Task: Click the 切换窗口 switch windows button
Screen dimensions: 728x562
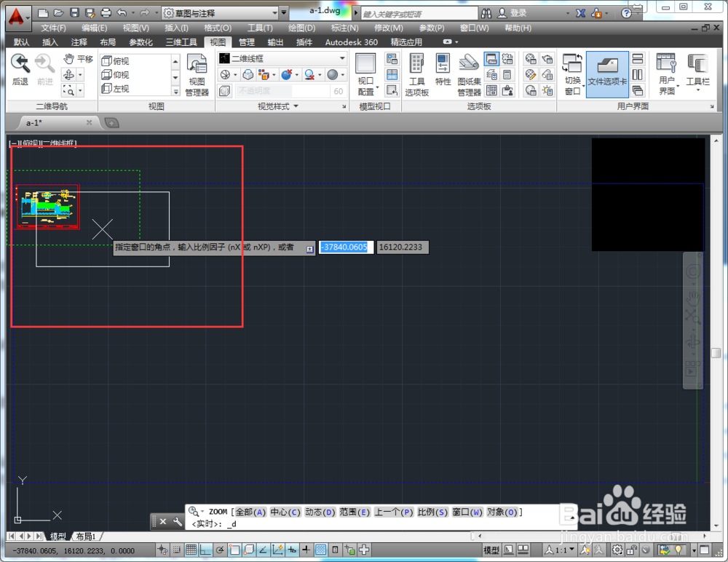Action: click(572, 74)
